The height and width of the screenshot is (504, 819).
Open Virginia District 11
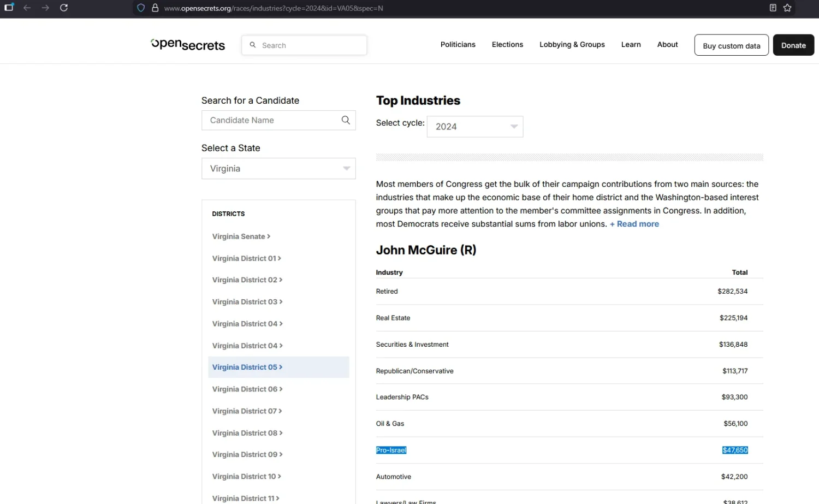point(246,499)
